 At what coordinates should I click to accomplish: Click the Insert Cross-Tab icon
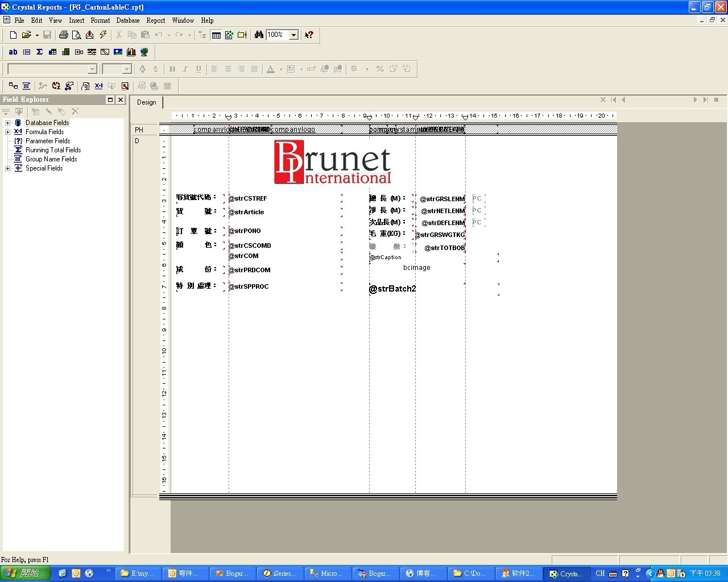pyautogui.click(x=52, y=52)
